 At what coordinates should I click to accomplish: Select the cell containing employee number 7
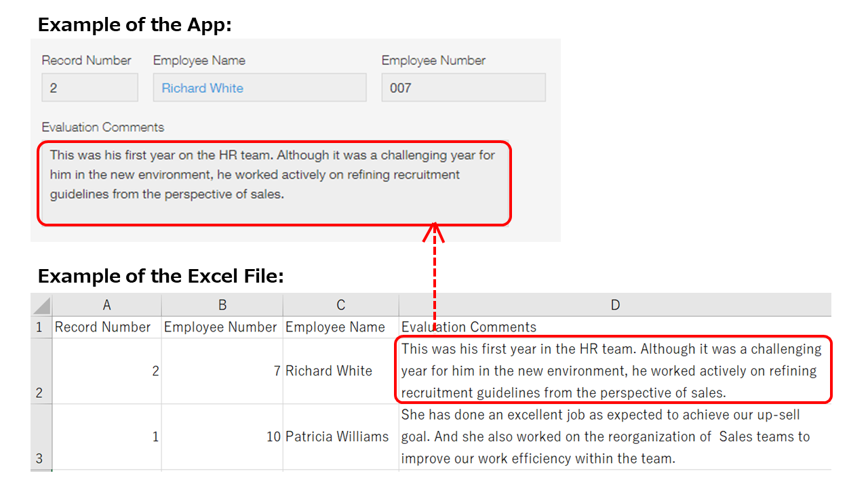[221, 371]
